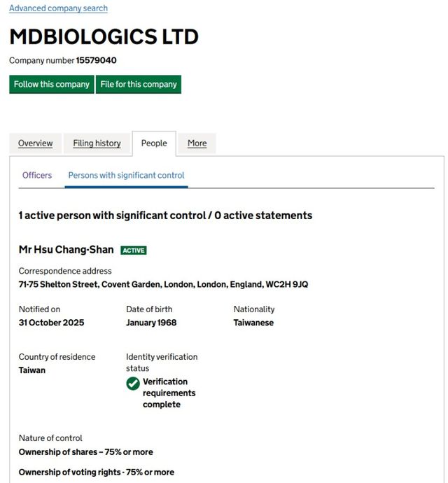Click the name Mr Hsu Chang-Shan

click(66, 250)
